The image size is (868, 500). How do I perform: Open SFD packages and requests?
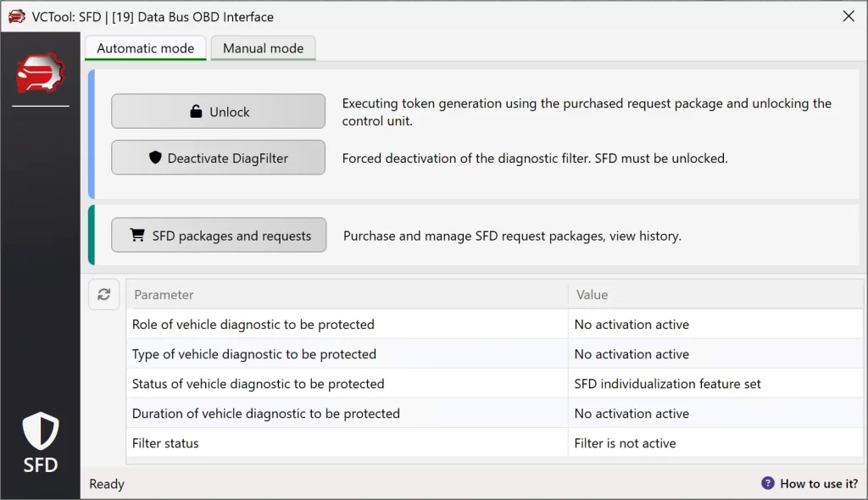tap(219, 235)
